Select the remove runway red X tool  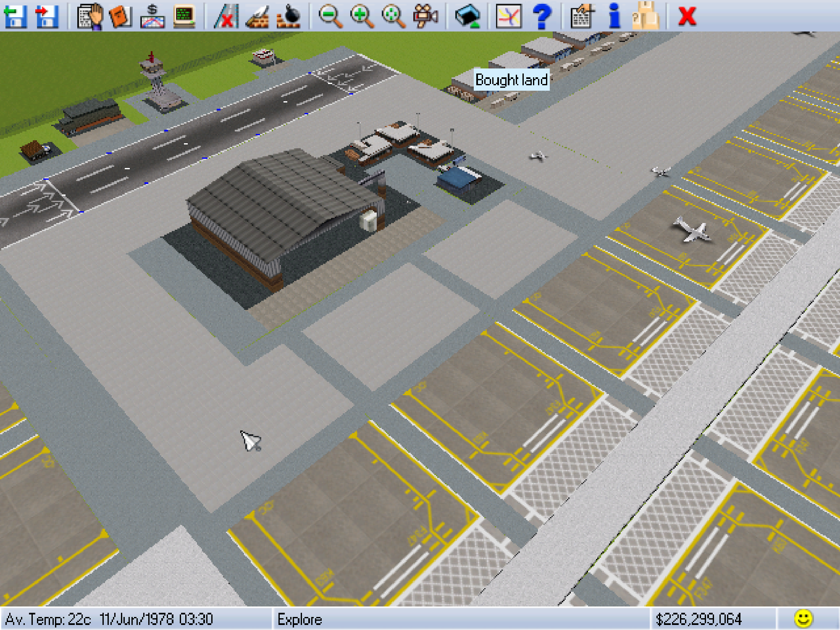226,16
